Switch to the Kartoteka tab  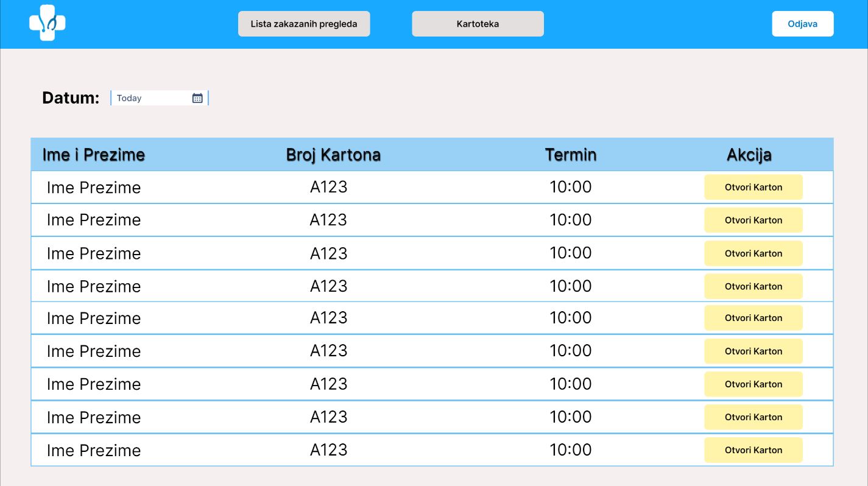(478, 24)
